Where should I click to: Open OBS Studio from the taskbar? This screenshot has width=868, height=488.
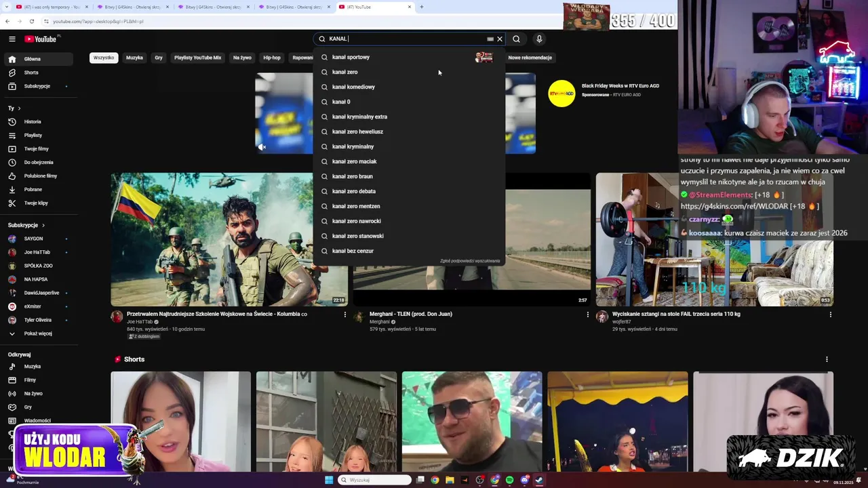(x=479, y=480)
